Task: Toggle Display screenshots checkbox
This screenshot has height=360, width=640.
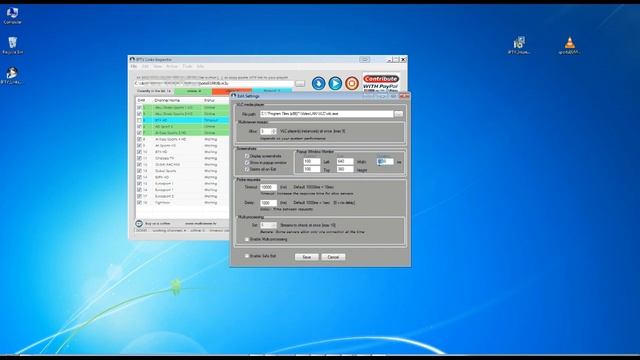Action: coord(247,156)
